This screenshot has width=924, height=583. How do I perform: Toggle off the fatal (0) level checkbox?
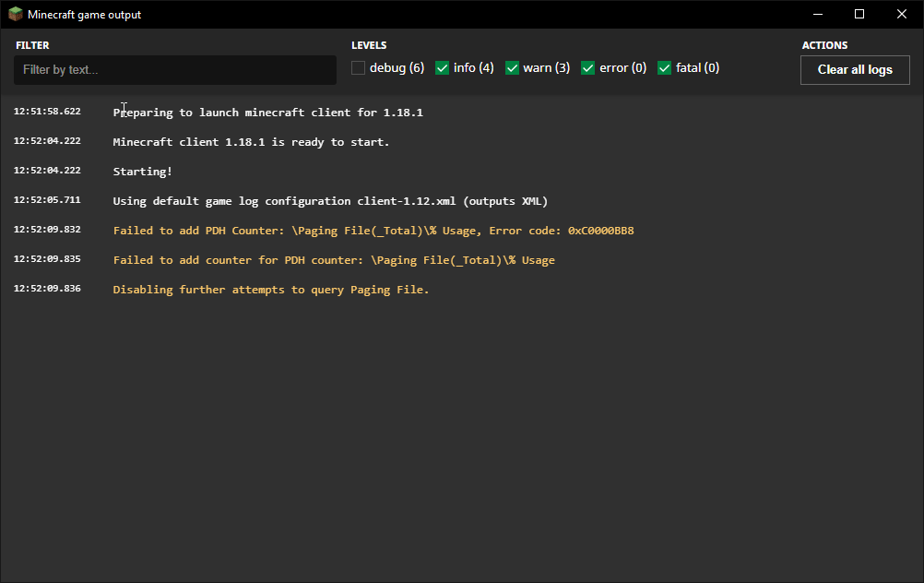(665, 68)
